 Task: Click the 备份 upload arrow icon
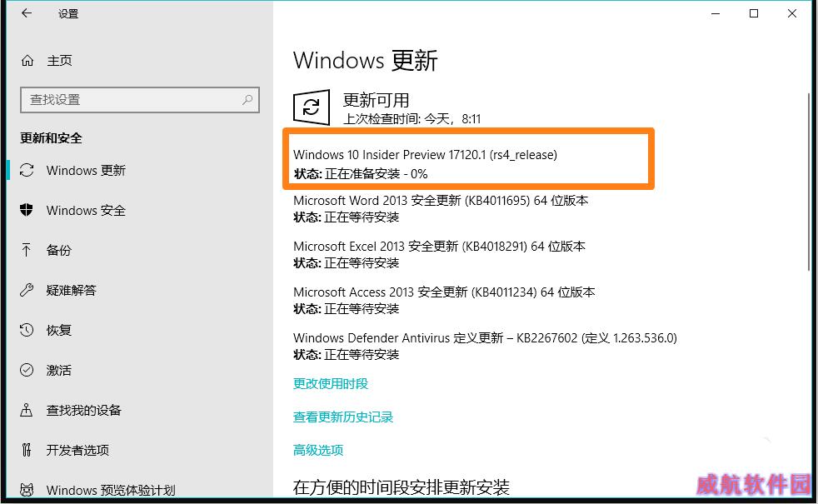pos(27,250)
